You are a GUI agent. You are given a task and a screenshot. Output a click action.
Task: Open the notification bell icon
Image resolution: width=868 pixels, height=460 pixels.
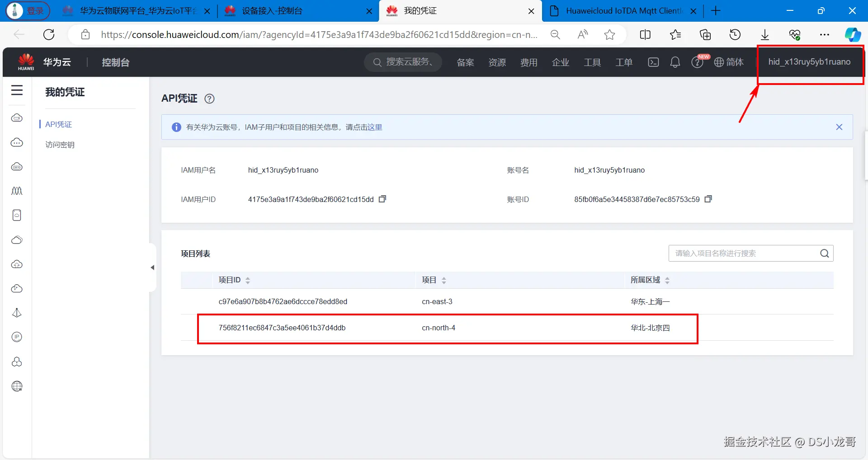click(675, 62)
